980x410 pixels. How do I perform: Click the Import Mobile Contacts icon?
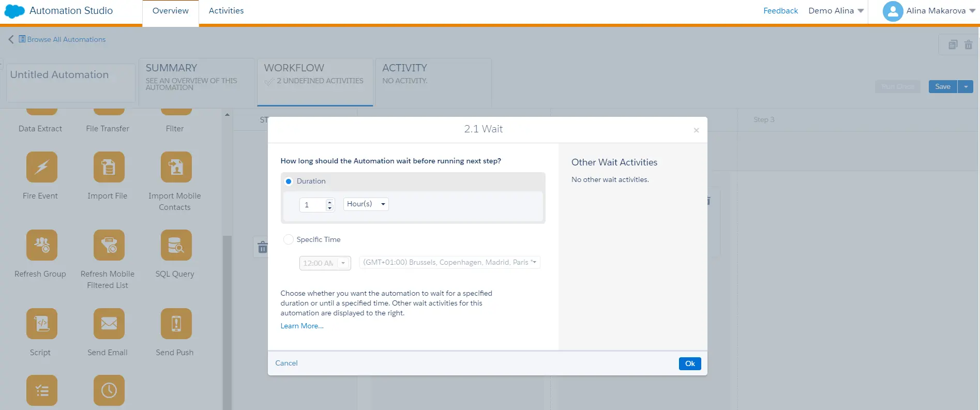tap(176, 167)
